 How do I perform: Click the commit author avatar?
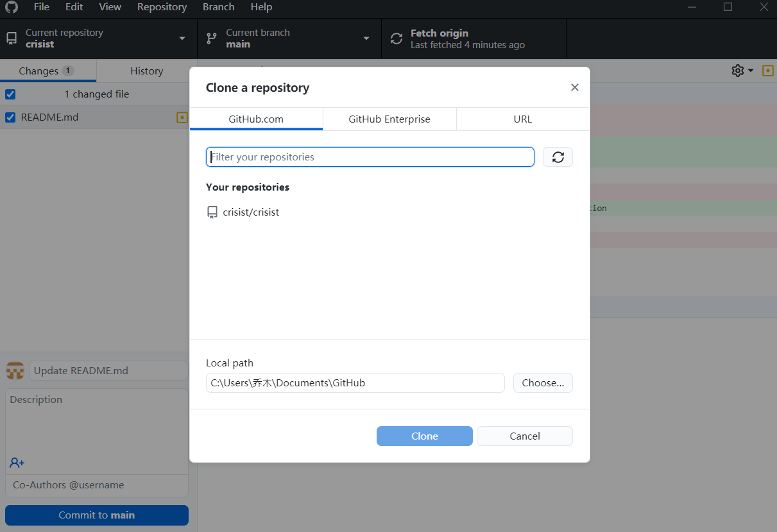[x=15, y=371]
